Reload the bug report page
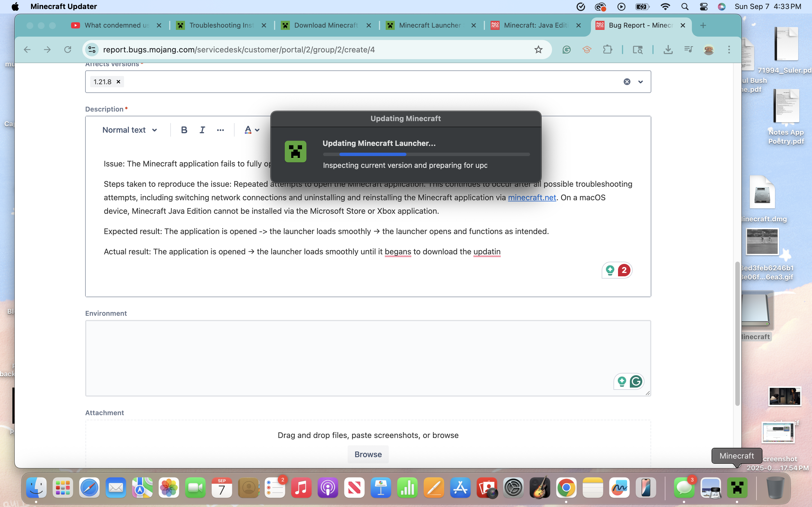The width and height of the screenshot is (812, 507). [68, 50]
